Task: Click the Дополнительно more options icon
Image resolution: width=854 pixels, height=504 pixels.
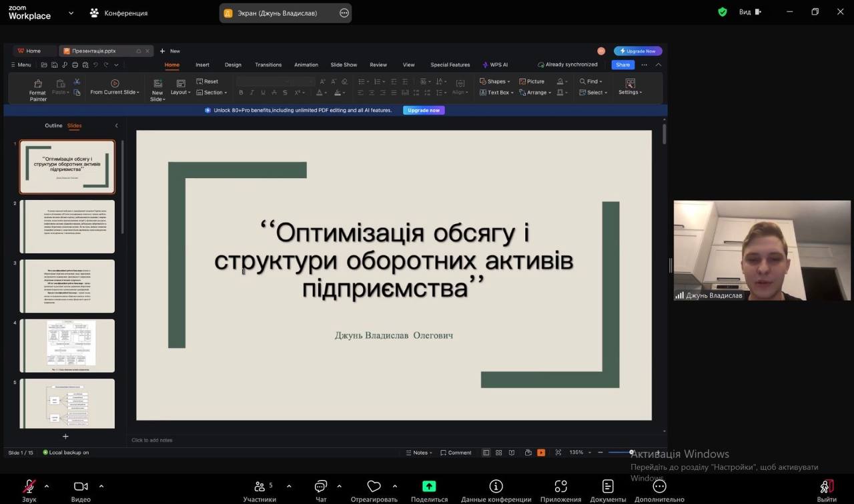Action: [659, 487]
